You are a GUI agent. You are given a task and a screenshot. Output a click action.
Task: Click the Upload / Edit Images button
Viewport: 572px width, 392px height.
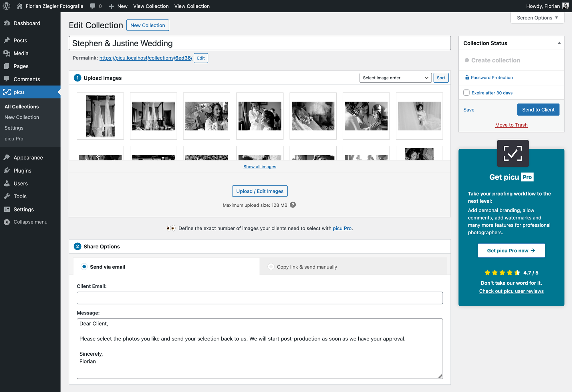(259, 191)
